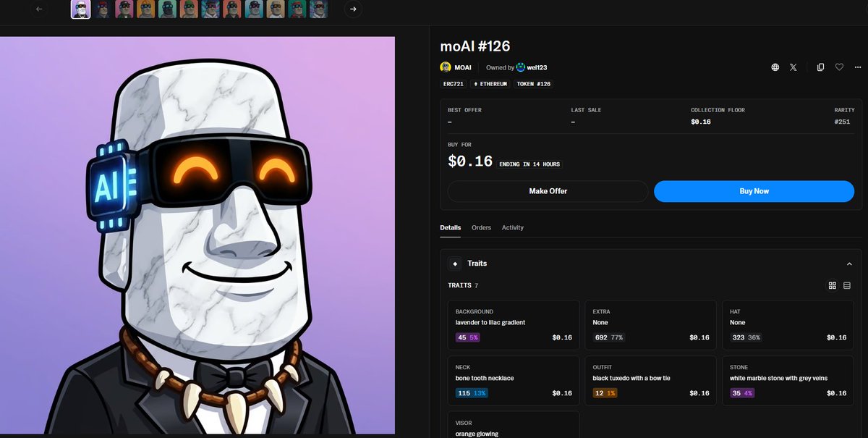Open the HAT None trait card
Screen dimensions: 868x438
[788, 327]
